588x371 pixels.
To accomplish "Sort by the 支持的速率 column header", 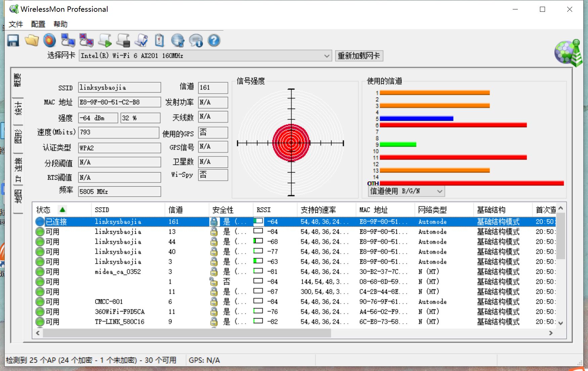I will tap(326, 210).
